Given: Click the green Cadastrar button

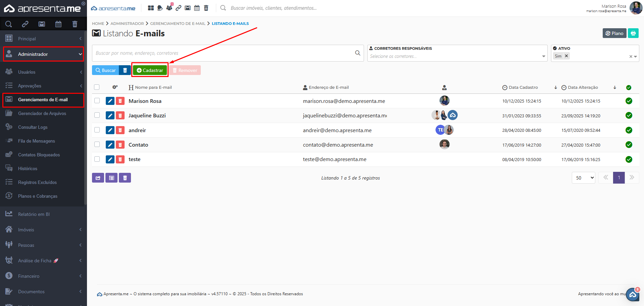Looking at the screenshot, I should [150, 70].
